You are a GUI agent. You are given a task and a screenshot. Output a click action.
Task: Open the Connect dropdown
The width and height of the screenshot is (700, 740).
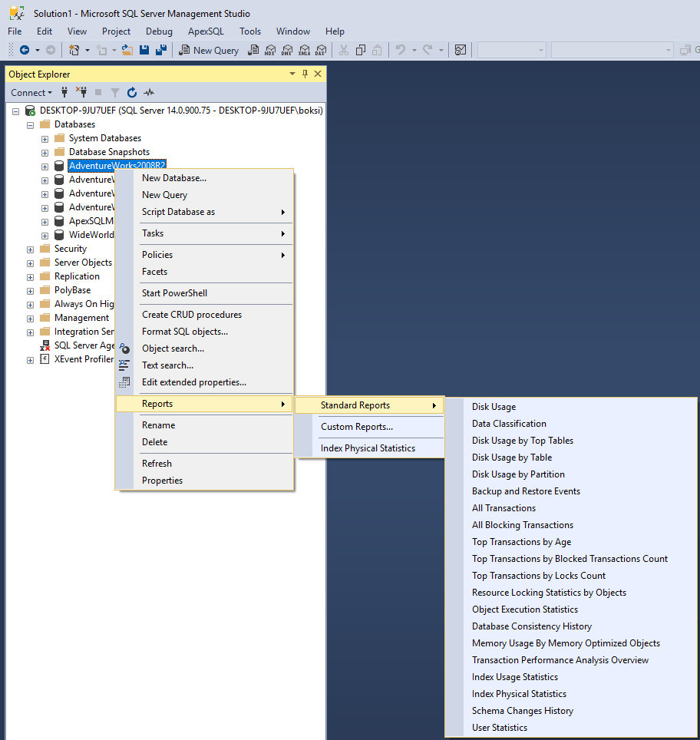[31, 92]
